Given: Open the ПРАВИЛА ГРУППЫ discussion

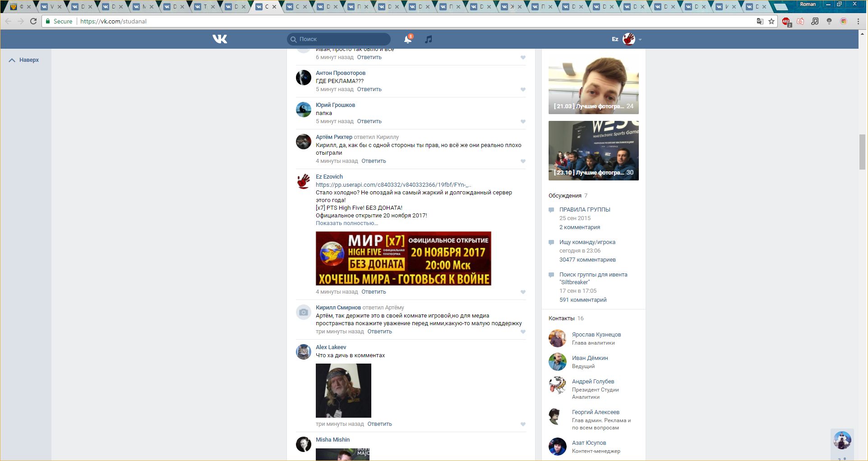Looking at the screenshot, I should [x=585, y=210].
